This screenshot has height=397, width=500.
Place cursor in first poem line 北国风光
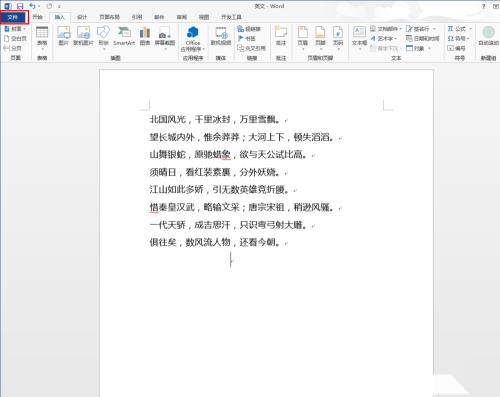tap(167, 119)
